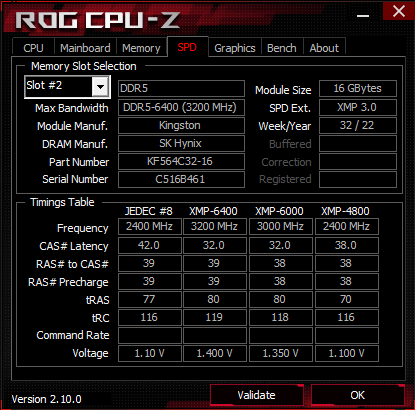415x410 pixels.
Task: Select the DRAM Manuf. SK Hynix field
Action: coord(181,144)
